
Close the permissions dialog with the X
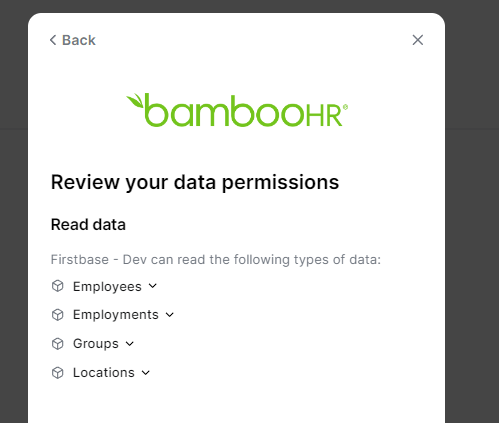click(418, 40)
